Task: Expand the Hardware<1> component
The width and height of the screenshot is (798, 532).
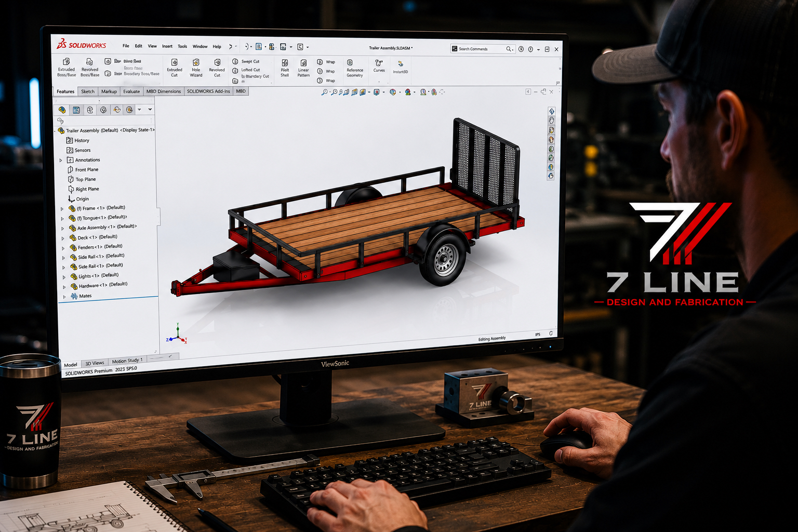Action: [64, 287]
